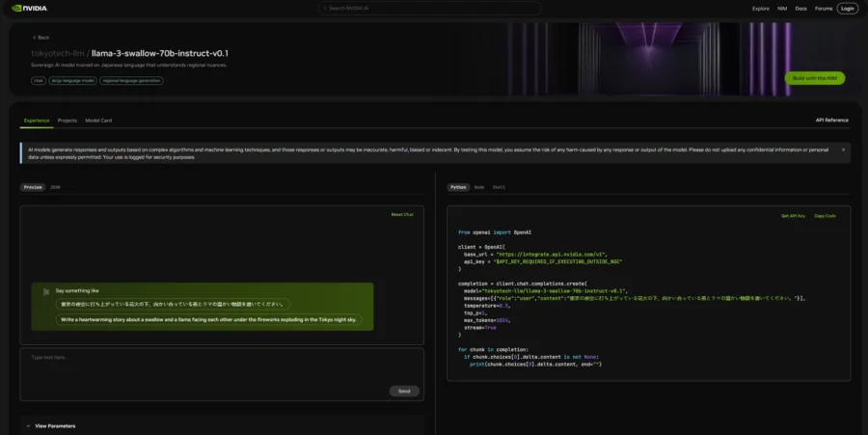Click the Back arrow icon
The width and height of the screenshot is (868, 435).
(x=35, y=38)
